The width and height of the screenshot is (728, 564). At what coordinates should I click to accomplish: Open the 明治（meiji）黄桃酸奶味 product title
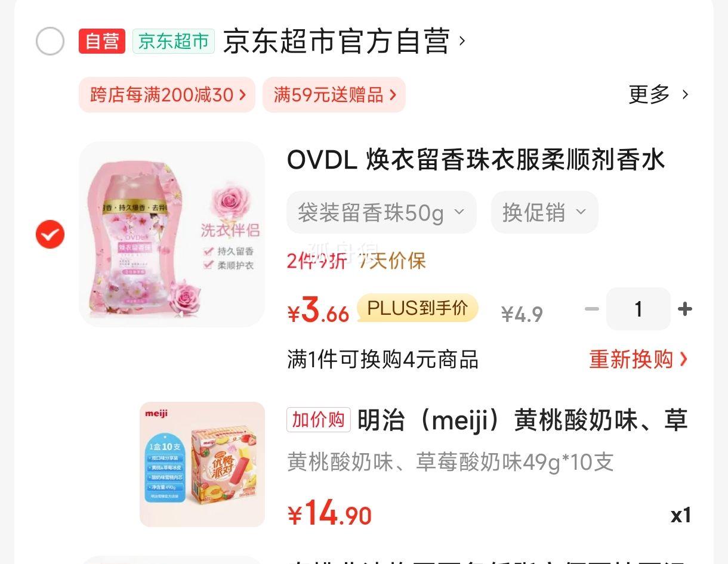(523, 420)
